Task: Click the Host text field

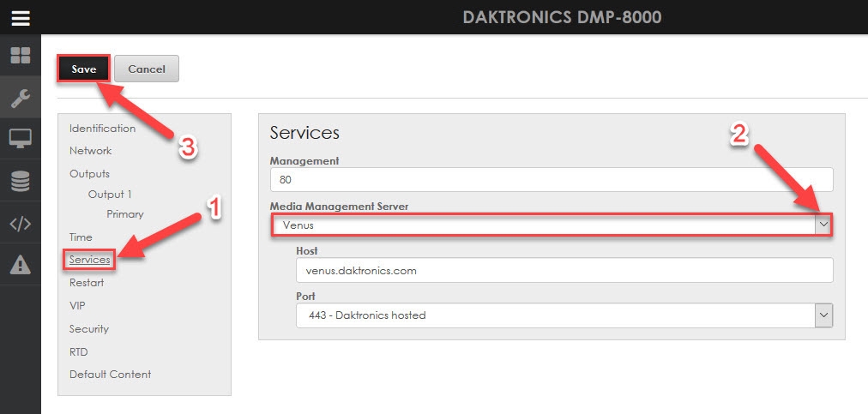Action: [563, 270]
